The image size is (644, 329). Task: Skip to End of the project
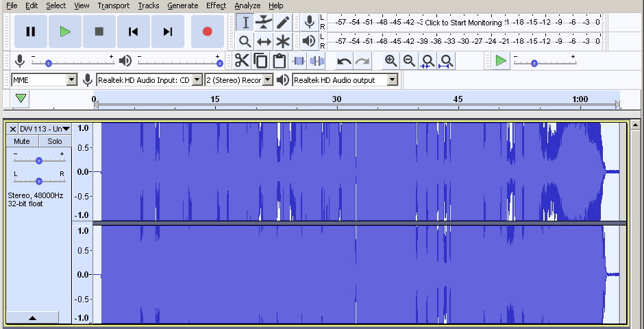coord(168,32)
